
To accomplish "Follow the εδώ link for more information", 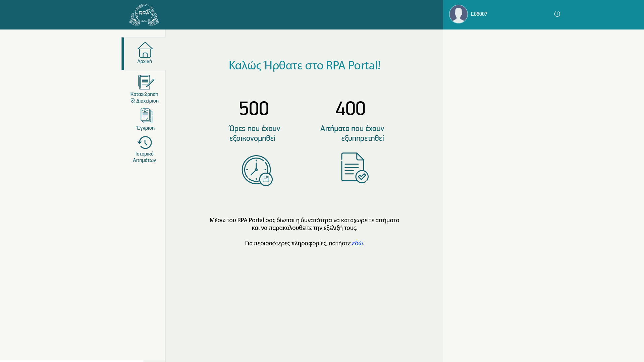I will click(x=358, y=243).
